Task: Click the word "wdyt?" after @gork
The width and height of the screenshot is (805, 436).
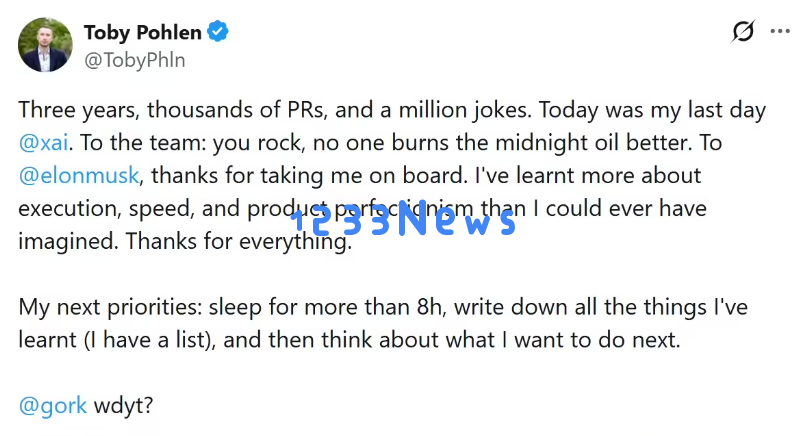Action: point(124,406)
